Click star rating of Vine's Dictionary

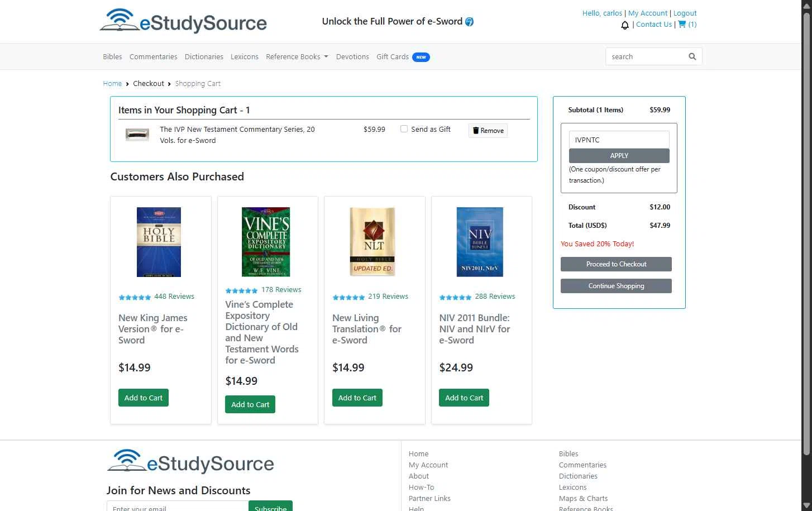coord(241,290)
